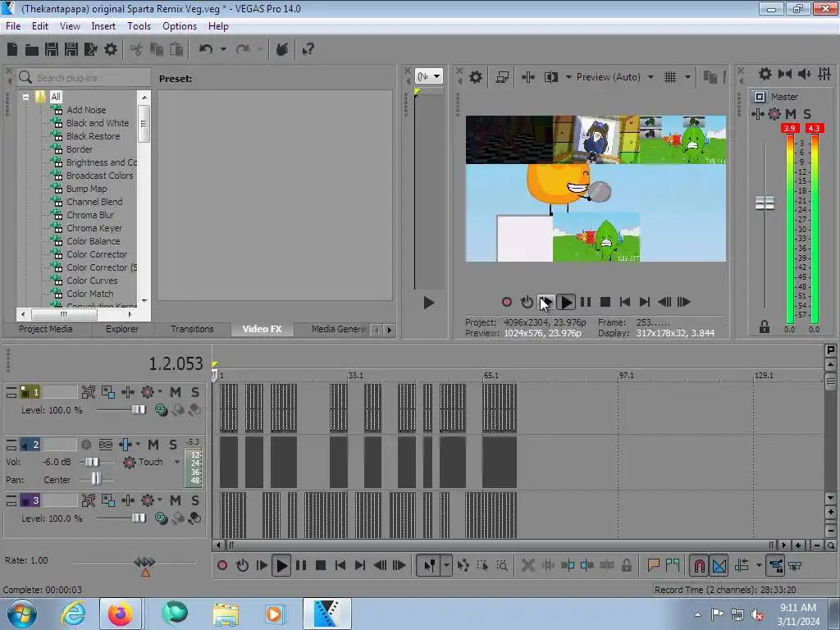Mute audio track 2

(153, 445)
